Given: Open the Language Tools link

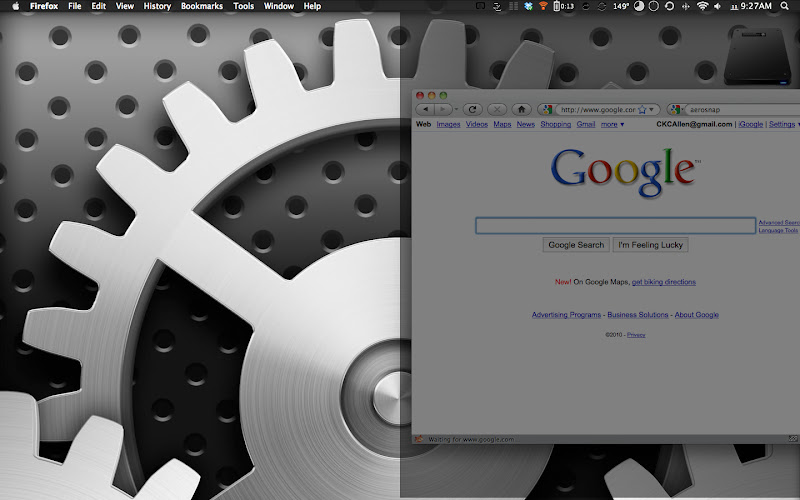Looking at the screenshot, I should click(778, 230).
